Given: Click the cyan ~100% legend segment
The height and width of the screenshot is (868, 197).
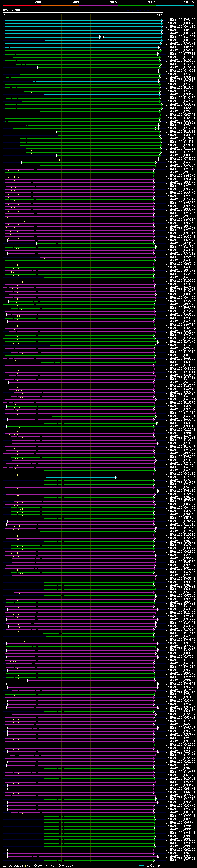Looking at the screenshot, I should 175,6.
